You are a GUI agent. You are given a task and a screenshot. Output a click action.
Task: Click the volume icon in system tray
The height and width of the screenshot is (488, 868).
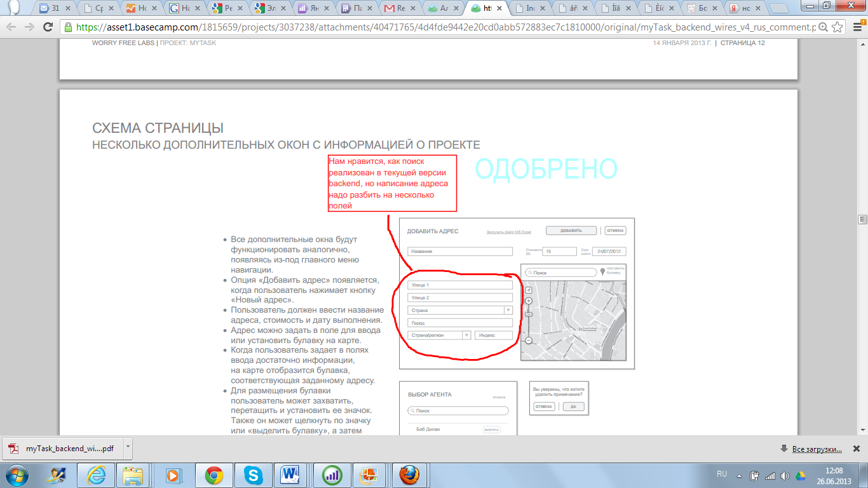tap(785, 475)
